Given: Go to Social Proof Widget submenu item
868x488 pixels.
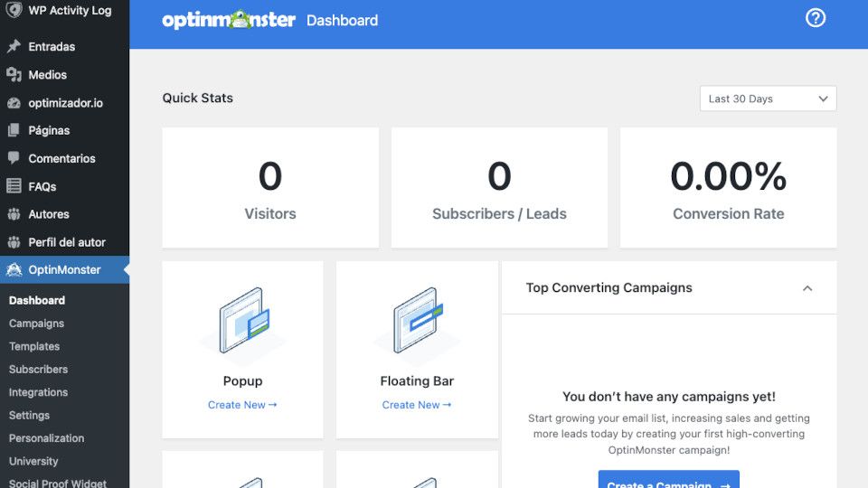Looking at the screenshot, I should point(58,483).
